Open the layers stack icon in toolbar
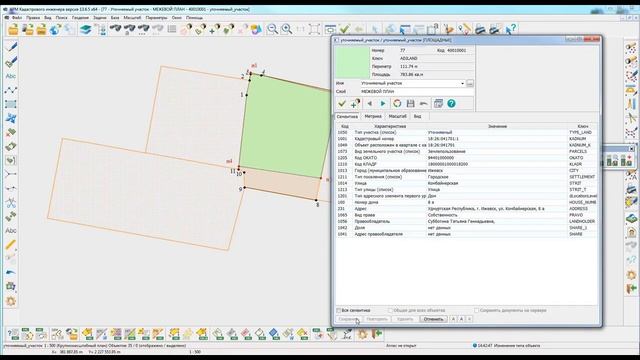The width and height of the screenshot is (640, 360). click(85, 29)
